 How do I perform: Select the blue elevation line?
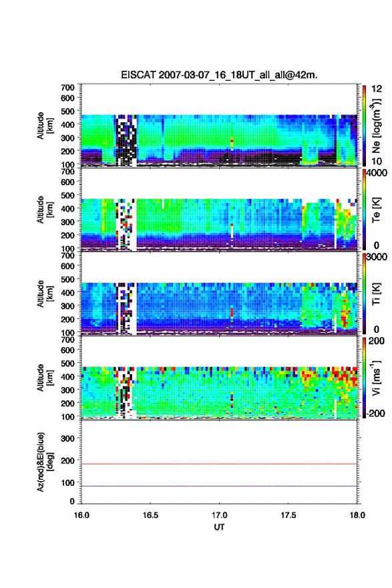pyautogui.click(x=219, y=486)
